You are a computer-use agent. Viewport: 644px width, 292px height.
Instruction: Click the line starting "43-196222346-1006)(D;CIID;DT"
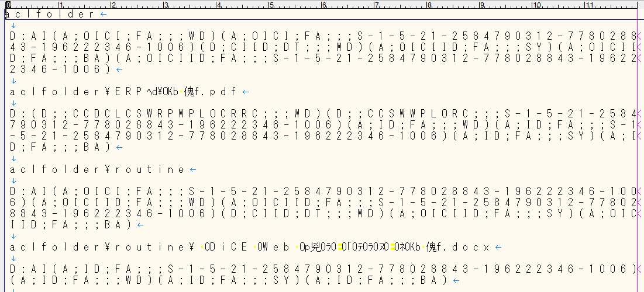click(x=323, y=47)
